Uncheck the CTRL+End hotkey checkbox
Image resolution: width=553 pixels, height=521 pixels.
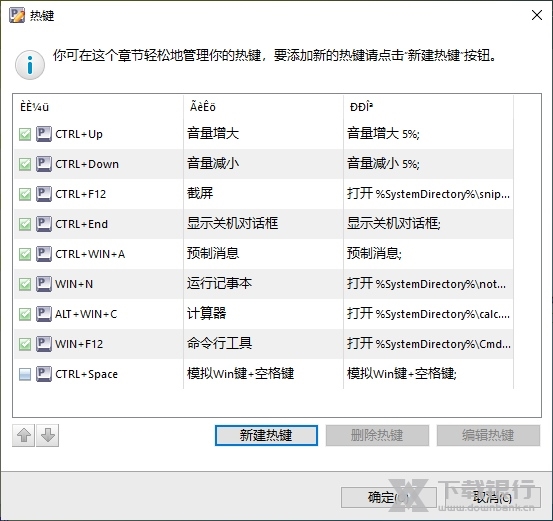25,224
